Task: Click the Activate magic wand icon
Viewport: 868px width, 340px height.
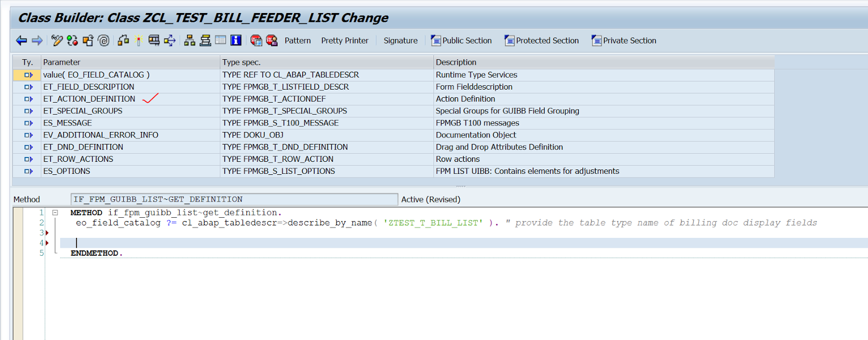Action: coord(139,40)
